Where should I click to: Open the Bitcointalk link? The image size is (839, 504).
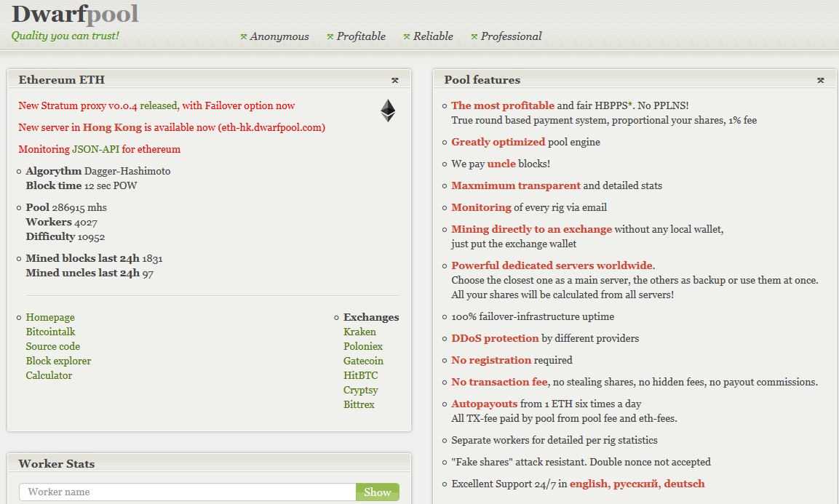(x=50, y=332)
